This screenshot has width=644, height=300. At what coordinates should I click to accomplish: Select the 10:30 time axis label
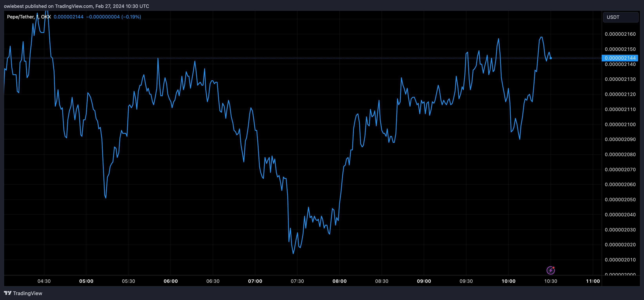[551, 281]
